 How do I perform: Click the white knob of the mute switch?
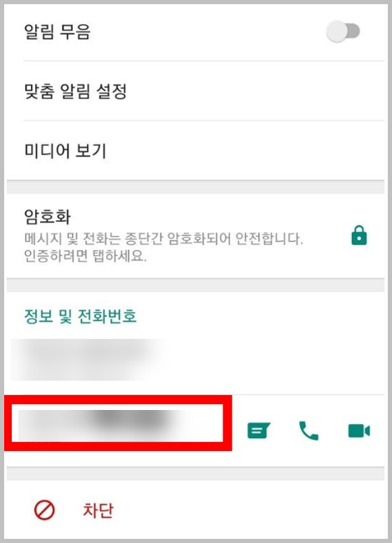click(336, 32)
